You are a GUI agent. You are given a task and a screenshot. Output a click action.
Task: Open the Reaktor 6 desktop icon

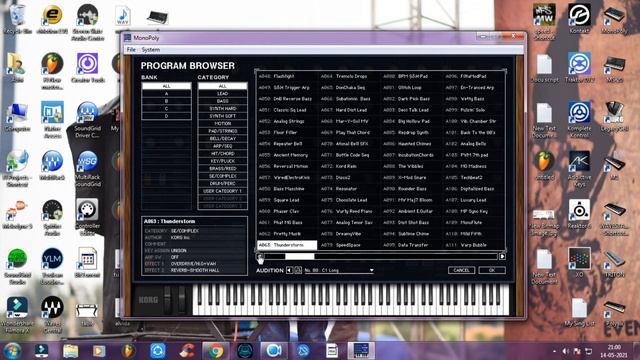[579, 214]
